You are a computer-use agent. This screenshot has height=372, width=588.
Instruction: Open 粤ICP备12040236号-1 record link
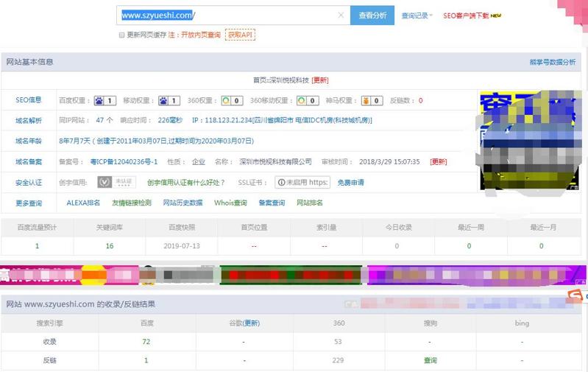point(124,162)
